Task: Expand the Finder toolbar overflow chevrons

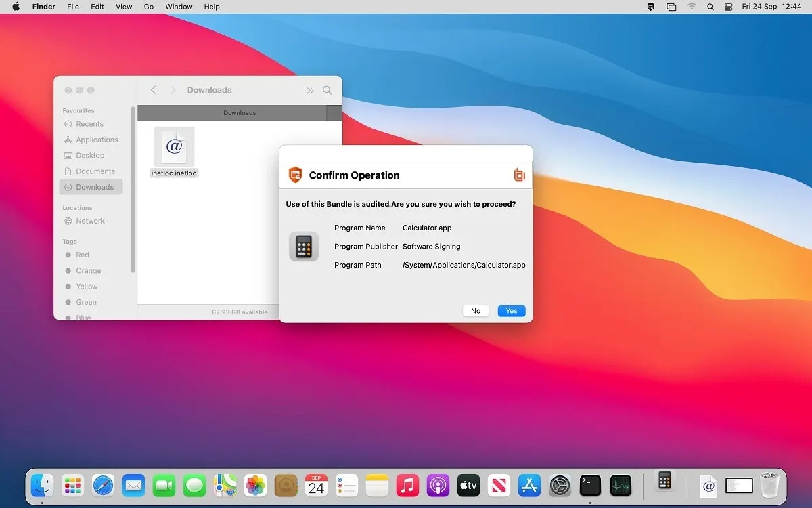Action: click(310, 90)
